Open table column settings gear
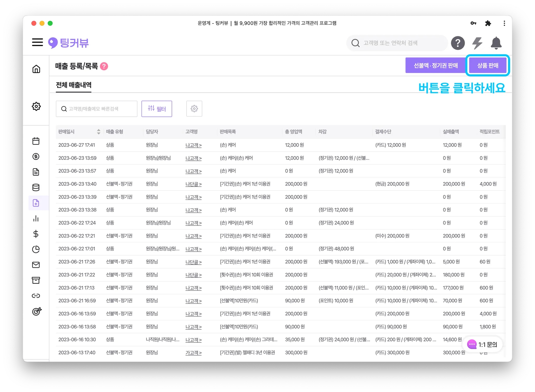This screenshot has height=392, width=535. tap(194, 109)
